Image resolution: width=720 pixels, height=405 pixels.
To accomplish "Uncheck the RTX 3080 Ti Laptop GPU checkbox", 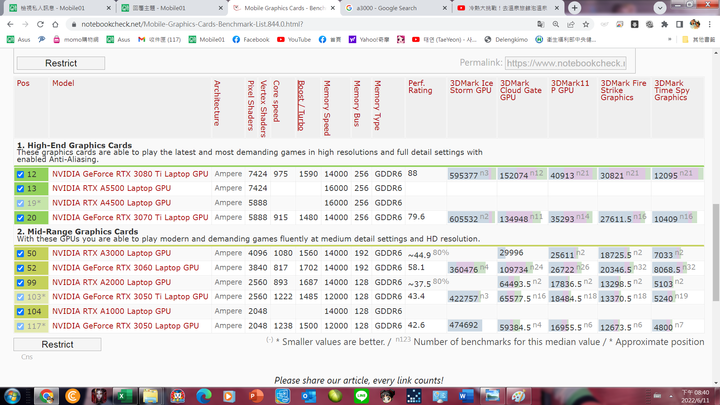I will point(20,174).
